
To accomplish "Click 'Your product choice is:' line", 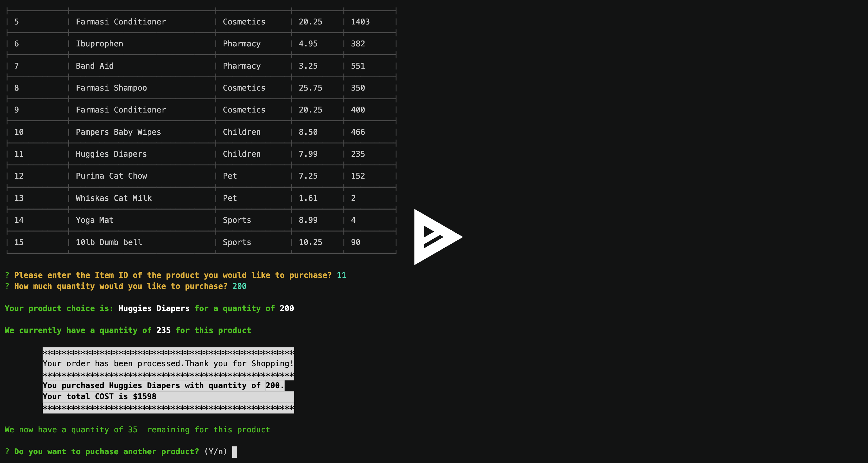I will click(x=149, y=308).
